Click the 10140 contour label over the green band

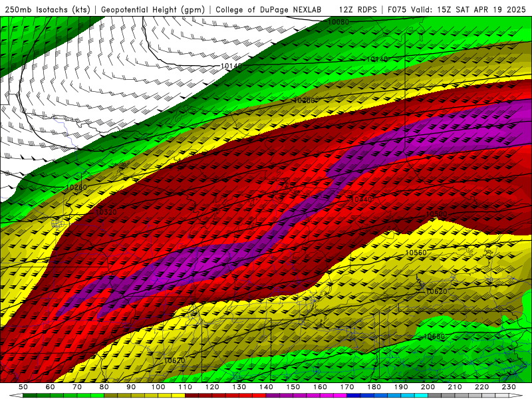coord(377,59)
